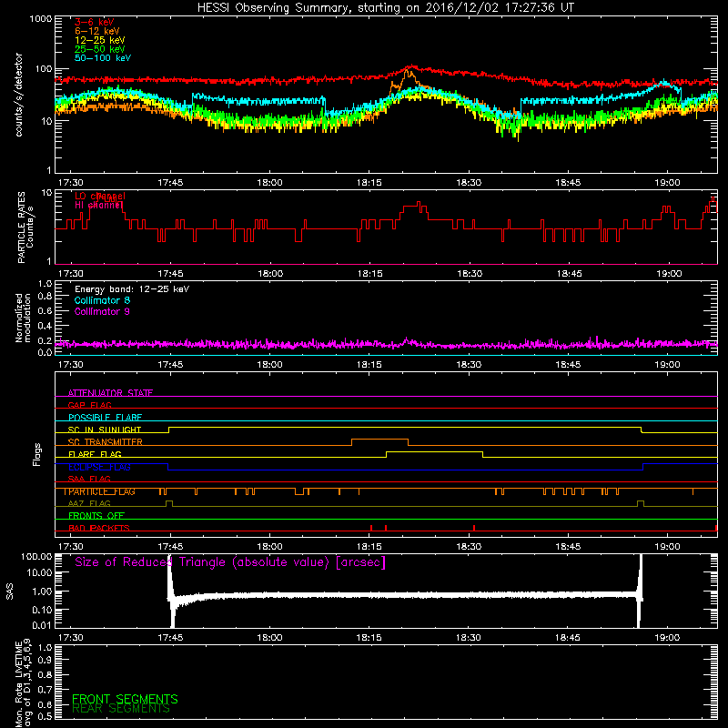The height and width of the screenshot is (728, 728).
Task: Select the cyan 50-100 keV legend entry
Action: 103,58
